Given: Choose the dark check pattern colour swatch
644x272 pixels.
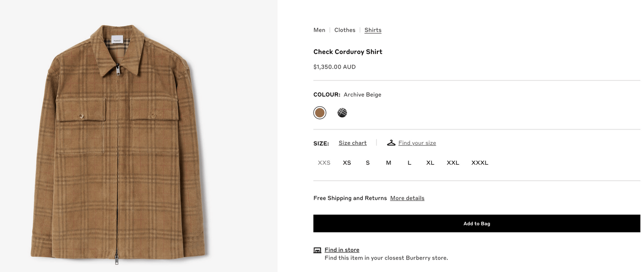Looking at the screenshot, I should [x=342, y=113].
